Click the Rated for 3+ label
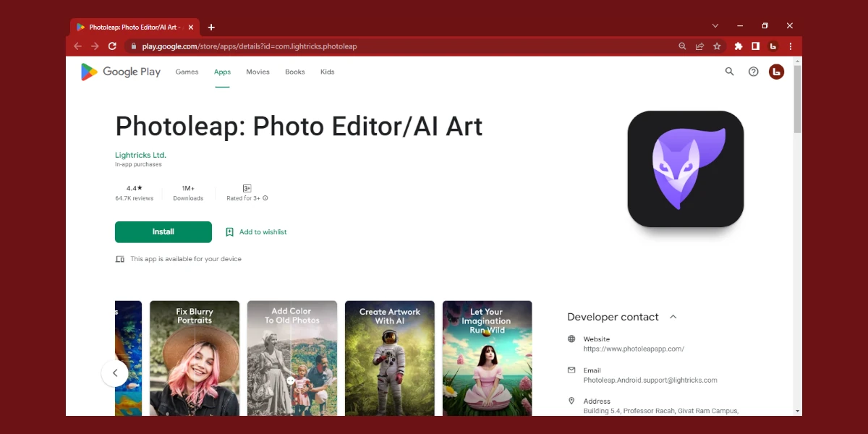 pos(244,198)
